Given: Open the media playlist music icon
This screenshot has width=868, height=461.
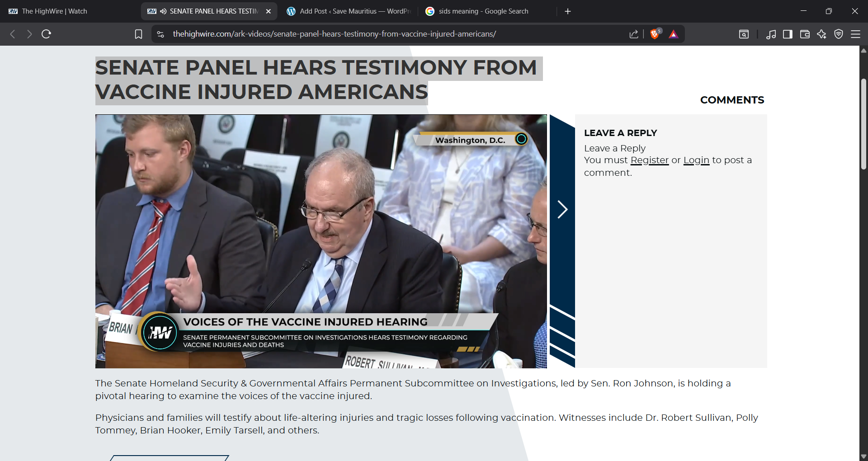Looking at the screenshot, I should 771,34.
